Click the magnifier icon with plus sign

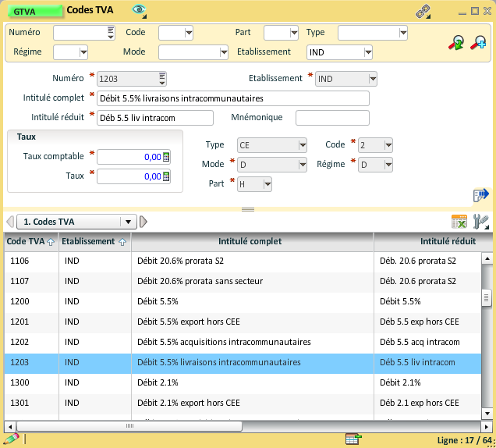(x=477, y=44)
